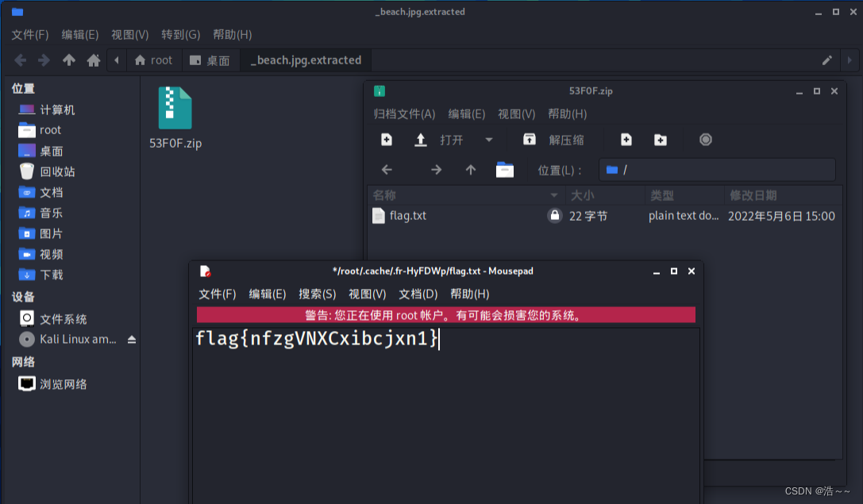
Task: Click the up arrow navigation icon in archive window
Action: tap(469, 169)
